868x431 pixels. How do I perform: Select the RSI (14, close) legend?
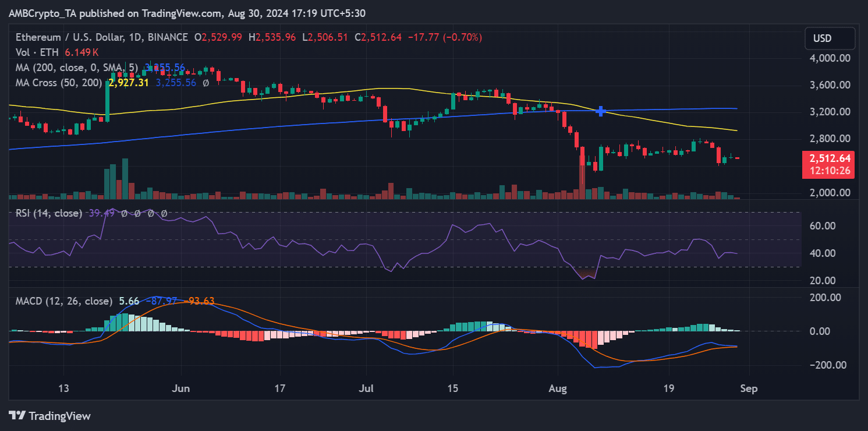coord(49,213)
